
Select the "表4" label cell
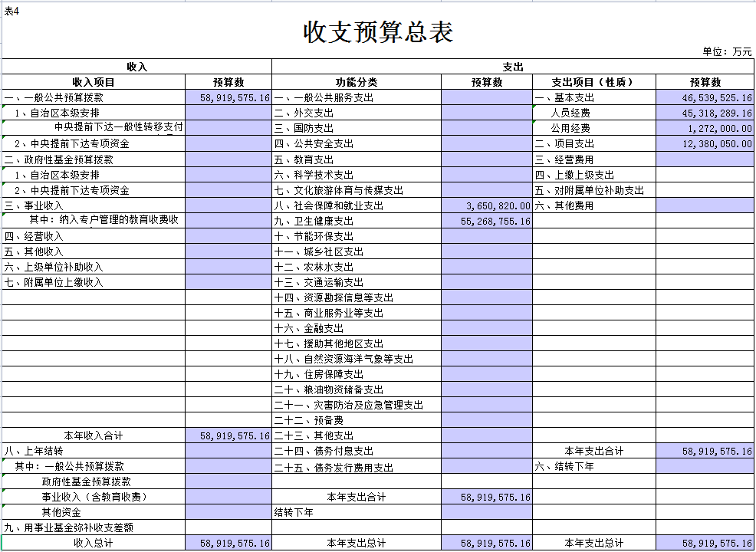(12, 11)
